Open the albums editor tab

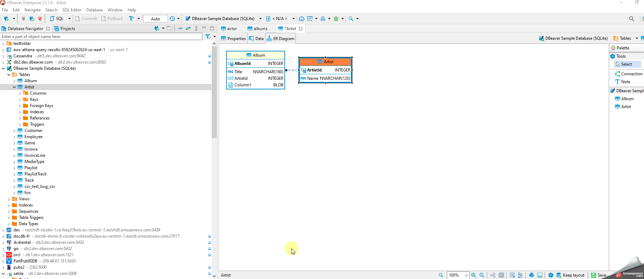click(258, 29)
